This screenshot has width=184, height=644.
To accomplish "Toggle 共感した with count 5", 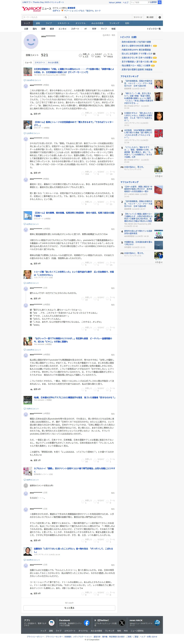I will [87, 264].
